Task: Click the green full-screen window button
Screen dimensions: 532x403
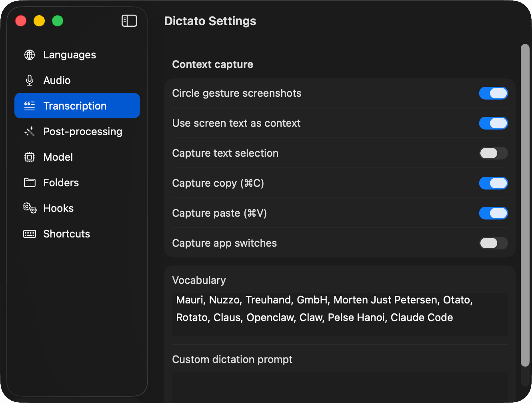Action: [x=57, y=21]
